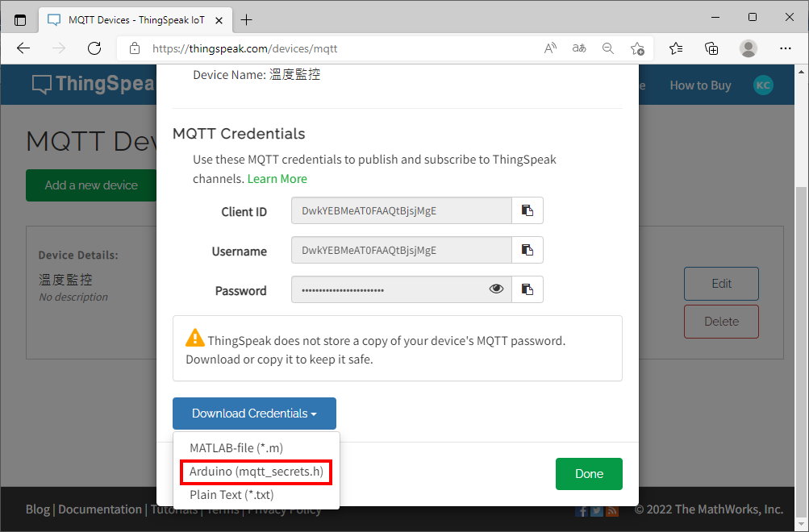Go back with the browser back arrow
Viewport: 809px width, 532px height.
(x=23, y=48)
